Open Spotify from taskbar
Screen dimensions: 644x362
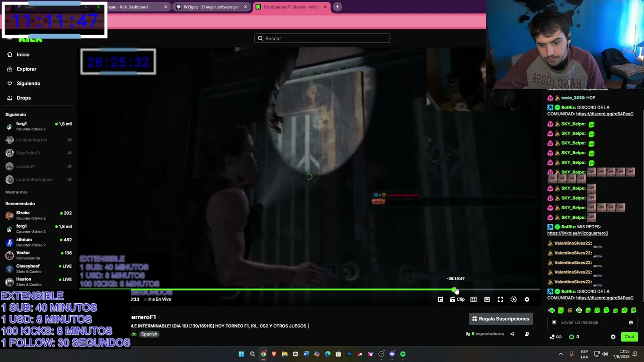(403, 354)
